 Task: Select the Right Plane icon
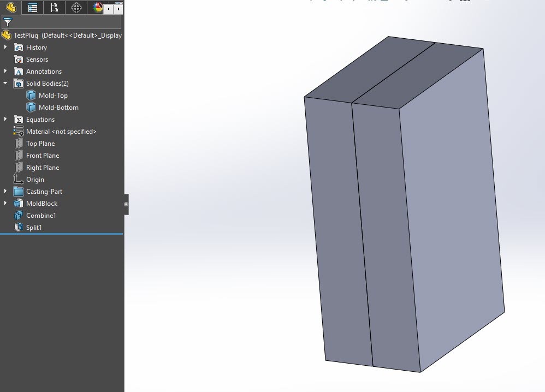(x=19, y=167)
